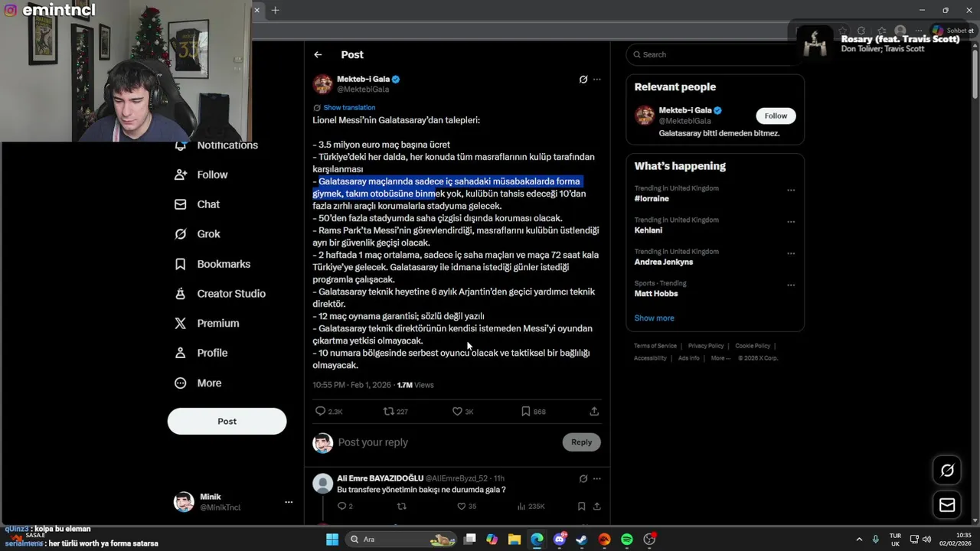Open Bookmarks in the sidebar
The height and width of the screenshot is (551, 980).
213,264
